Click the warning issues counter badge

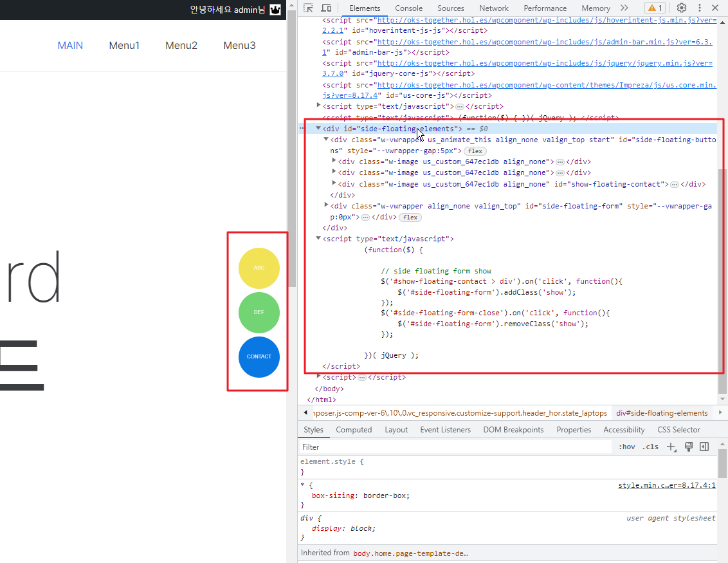tap(655, 8)
